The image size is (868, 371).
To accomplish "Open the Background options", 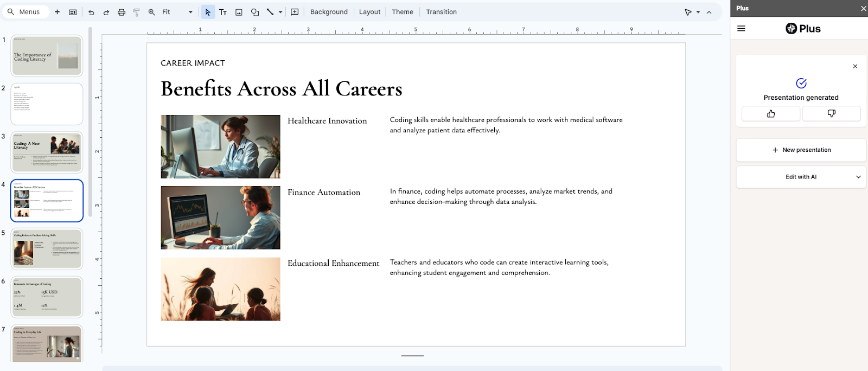I will [329, 12].
